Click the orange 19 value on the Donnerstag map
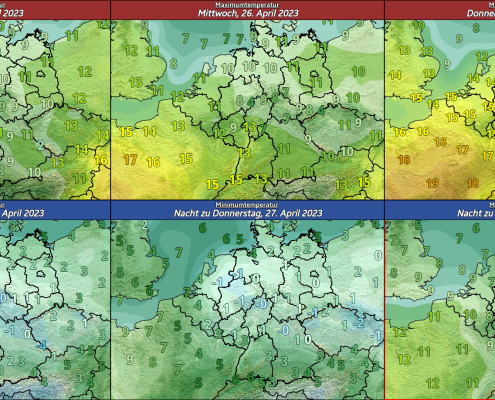The height and width of the screenshot is (400, 495). [x=432, y=183]
